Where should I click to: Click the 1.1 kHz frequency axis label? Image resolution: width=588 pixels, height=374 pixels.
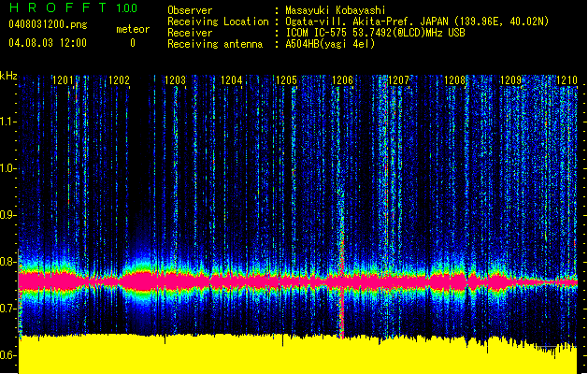[8, 122]
